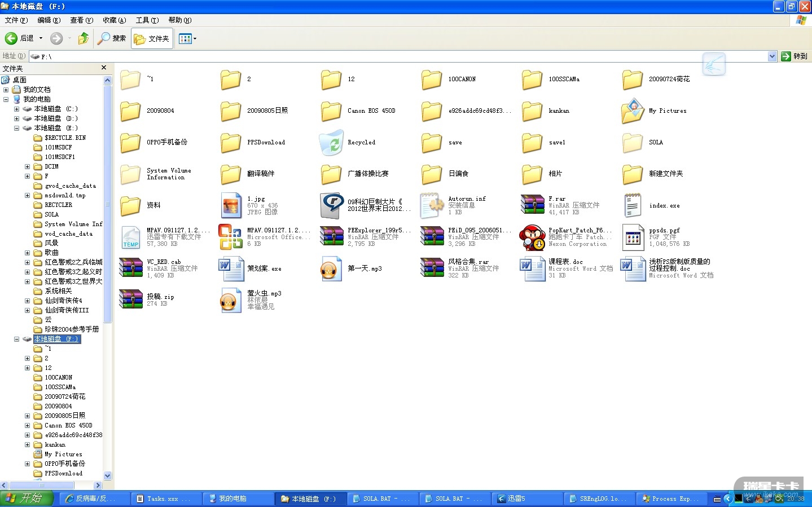Select the ppsds.pgf file icon

(x=633, y=237)
